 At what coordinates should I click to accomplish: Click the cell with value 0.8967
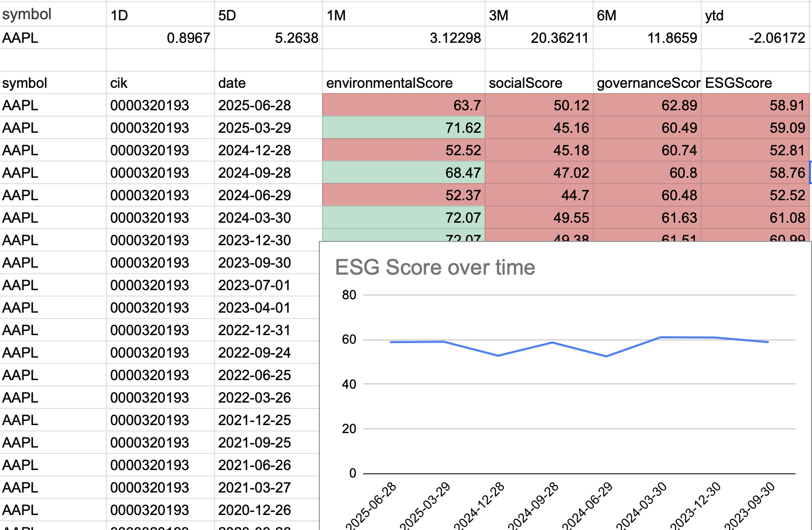coord(160,38)
